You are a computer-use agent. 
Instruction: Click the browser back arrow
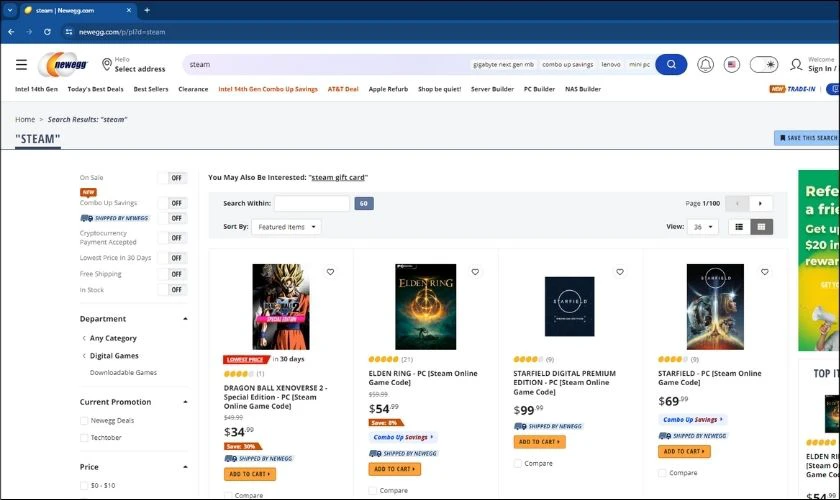[11, 32]
